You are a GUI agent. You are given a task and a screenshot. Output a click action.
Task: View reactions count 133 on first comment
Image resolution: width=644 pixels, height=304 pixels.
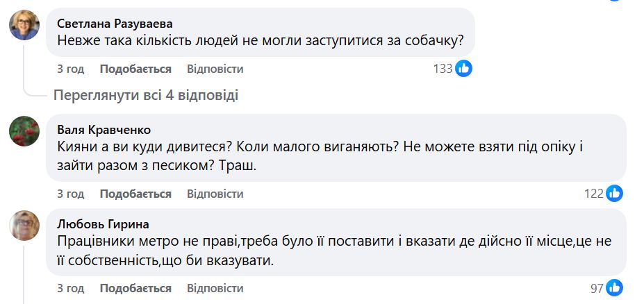(443, 68)
